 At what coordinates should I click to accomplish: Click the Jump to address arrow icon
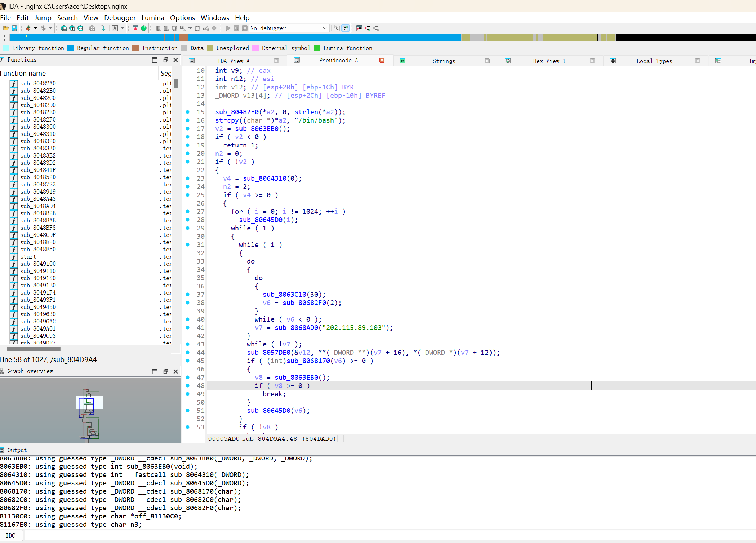[103, 28]
